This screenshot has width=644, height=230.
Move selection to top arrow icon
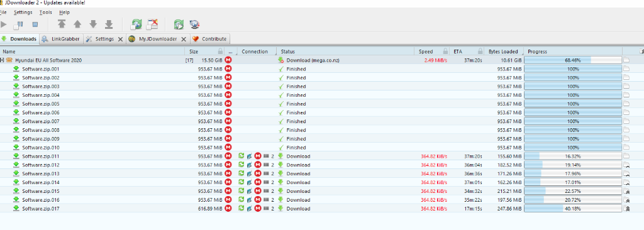click(x=62, y=25)
